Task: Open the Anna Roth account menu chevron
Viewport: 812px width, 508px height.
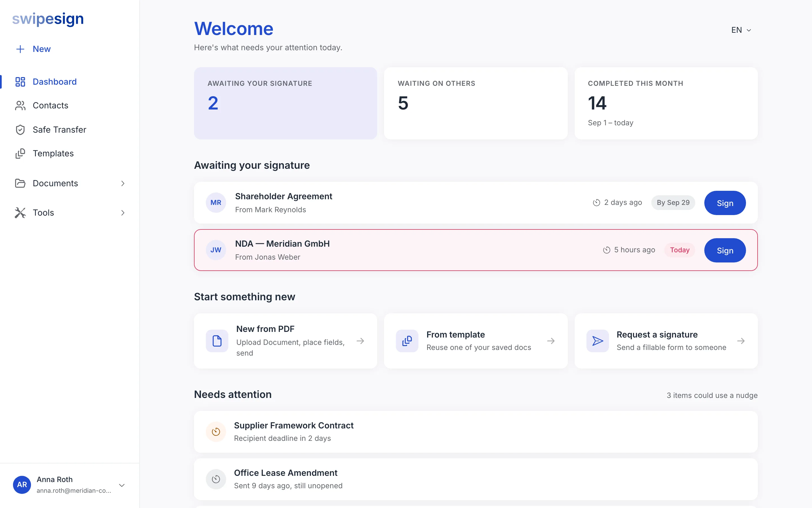Action: tap(122, 485)
